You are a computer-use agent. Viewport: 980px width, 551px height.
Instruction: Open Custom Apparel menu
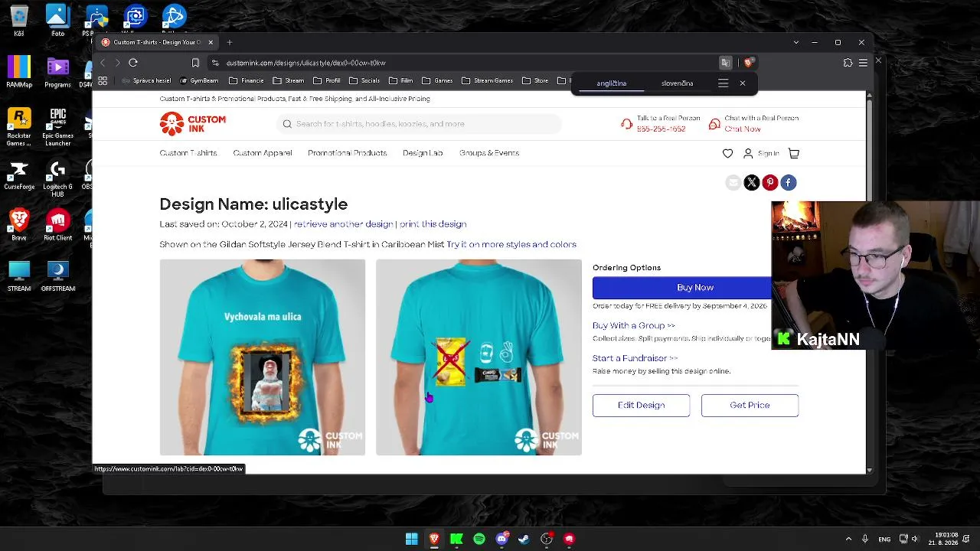[x=263, y=153]
